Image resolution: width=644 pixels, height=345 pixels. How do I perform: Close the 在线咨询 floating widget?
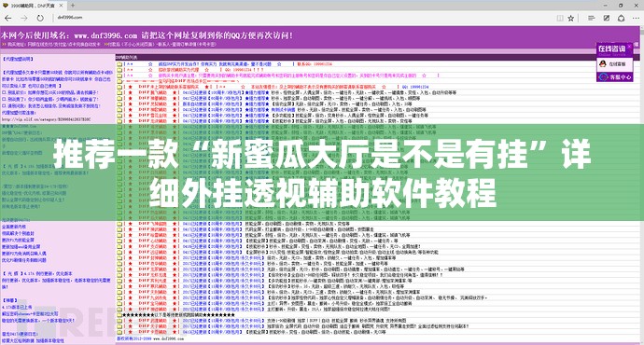(629, 47)
